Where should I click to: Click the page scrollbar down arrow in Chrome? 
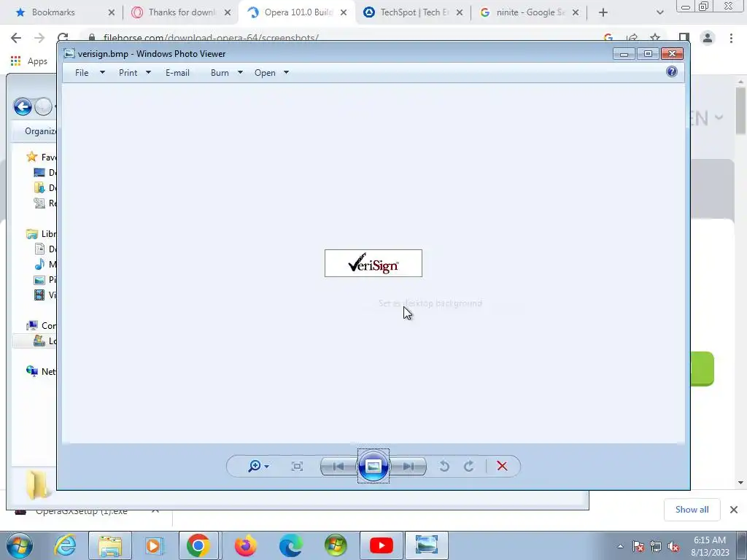click(740, 483)
